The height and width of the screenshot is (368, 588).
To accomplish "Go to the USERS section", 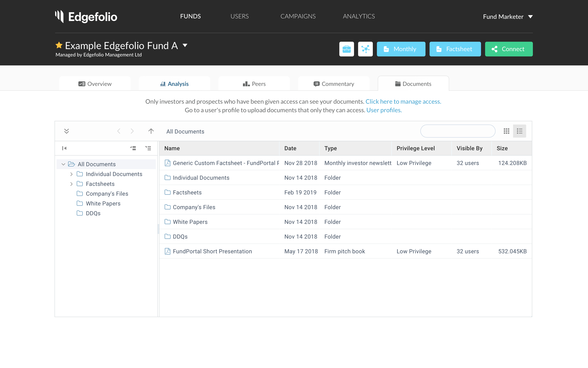I will point(239,16).
